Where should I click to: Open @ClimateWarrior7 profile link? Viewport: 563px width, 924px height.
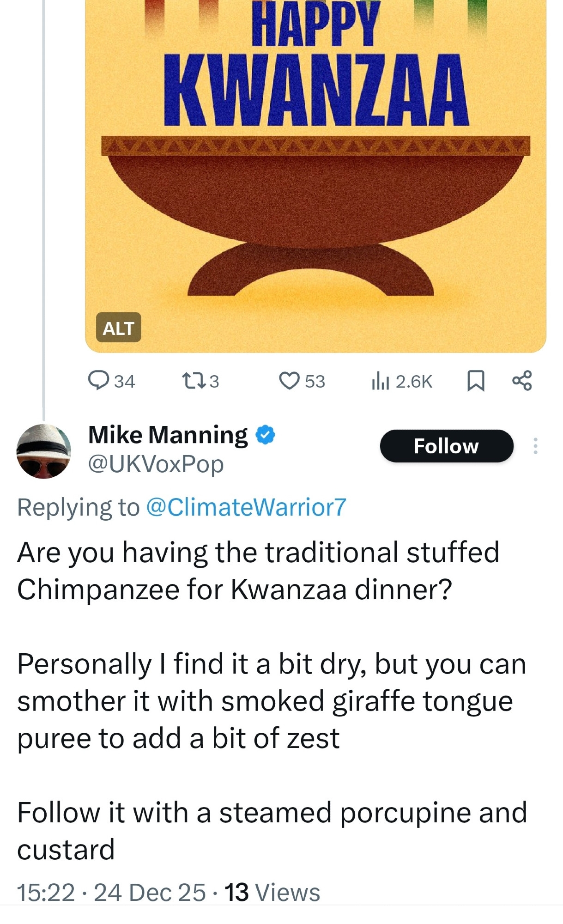pyautogui.click(x=246, y=507)
